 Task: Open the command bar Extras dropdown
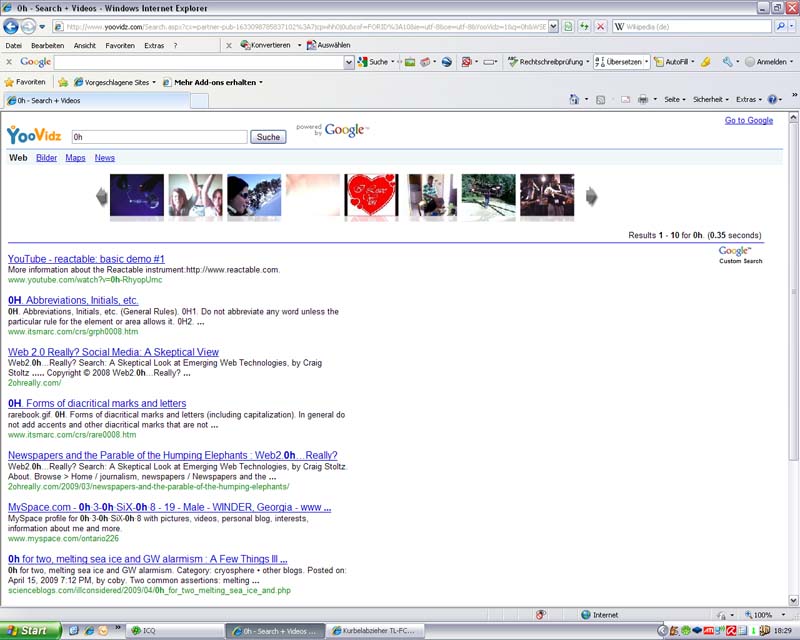pos(748,100)
